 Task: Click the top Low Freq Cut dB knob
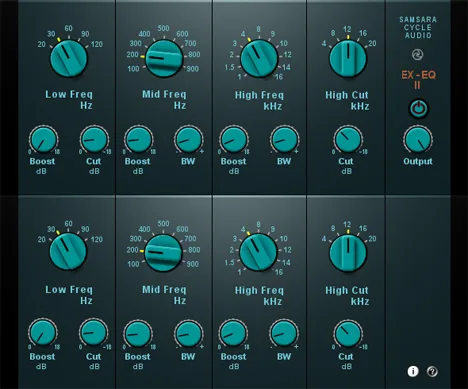click(x=94, y=139)
